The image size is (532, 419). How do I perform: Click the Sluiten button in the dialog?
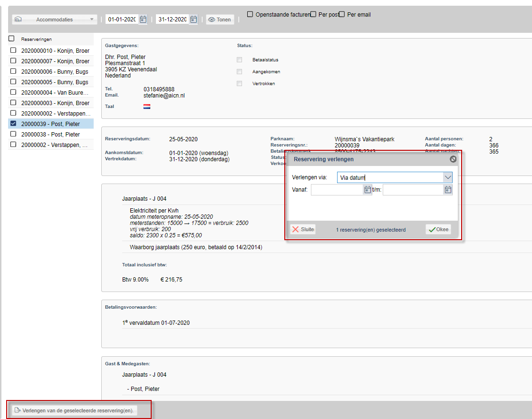pos(303,229)
